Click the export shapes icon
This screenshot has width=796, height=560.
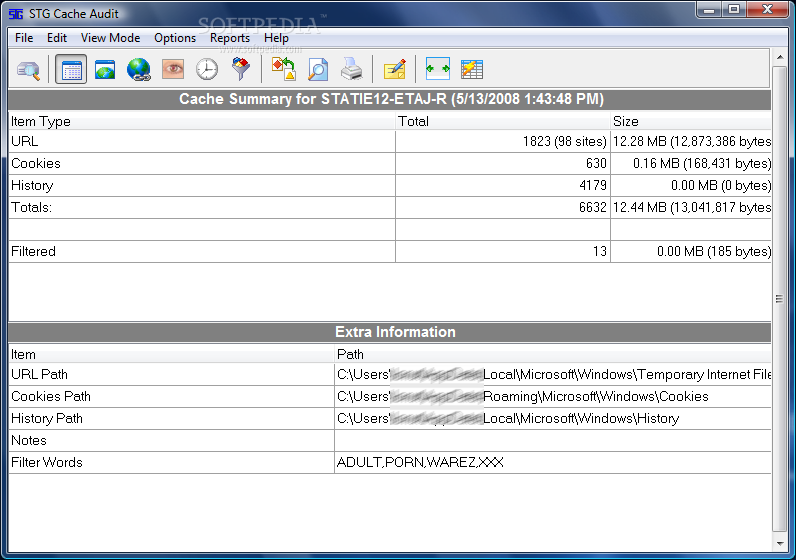click(284, 69)
